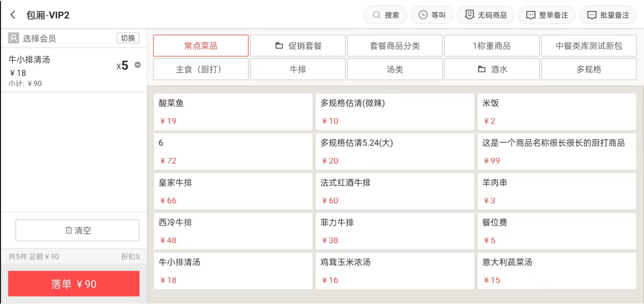
Task: Switch member mode using 切换
Action: click(128, 38)
